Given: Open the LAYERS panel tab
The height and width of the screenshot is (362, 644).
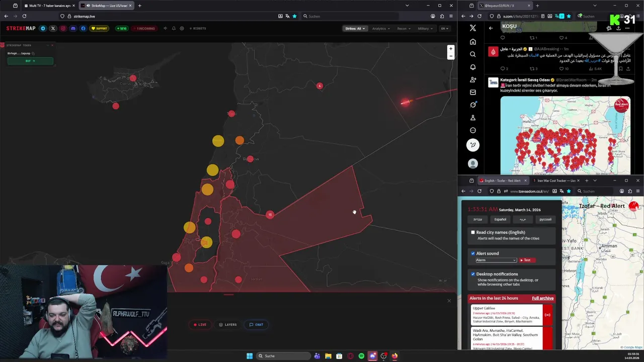Looking at the screenshot, I should (x=228, y=325).
